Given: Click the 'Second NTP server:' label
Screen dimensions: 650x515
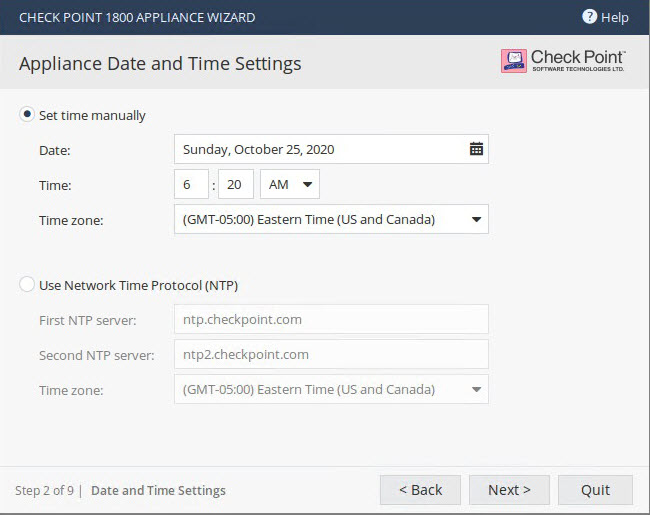Looking at the screenshot, I should [97, 355].
